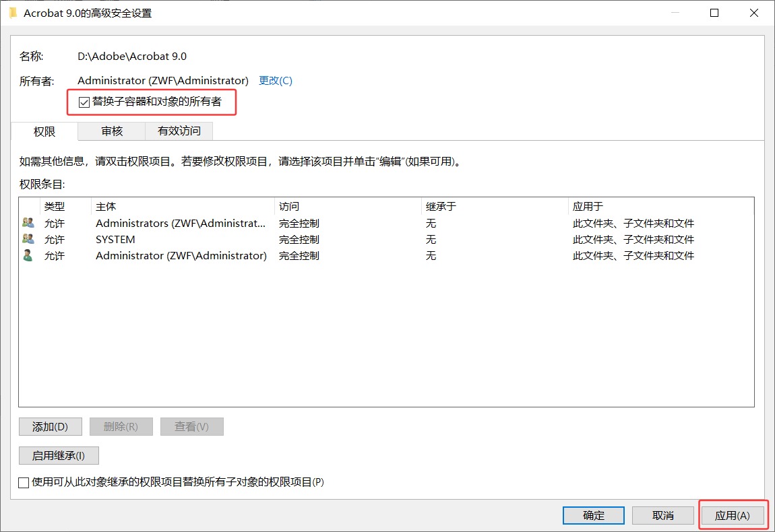Select the Administrator (ZWF\Administrator) permission entry
This screenshot has height=532, width=775.
[x=386, y=256]
